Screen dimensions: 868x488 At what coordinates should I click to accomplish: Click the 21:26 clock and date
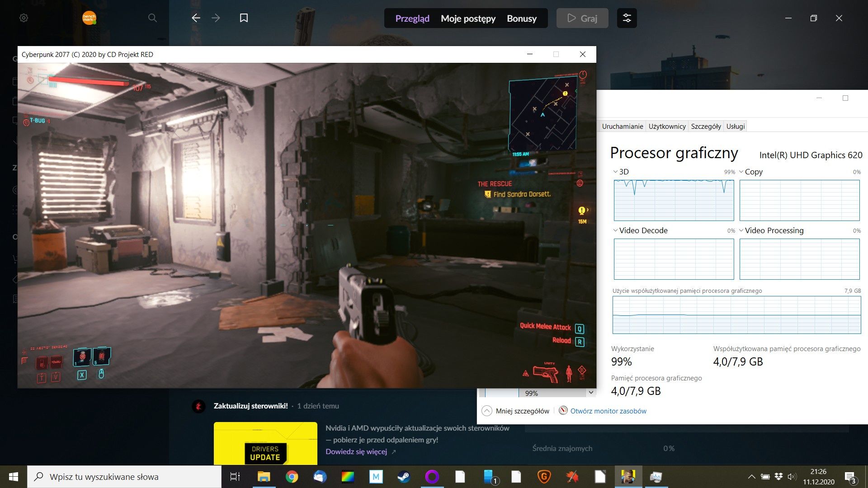coord(819,477)
